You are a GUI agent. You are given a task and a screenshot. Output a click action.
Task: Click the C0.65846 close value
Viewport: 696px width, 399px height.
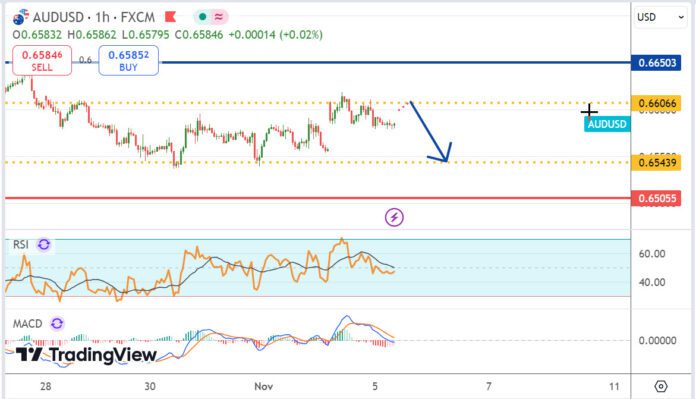[x=199, y=35]
